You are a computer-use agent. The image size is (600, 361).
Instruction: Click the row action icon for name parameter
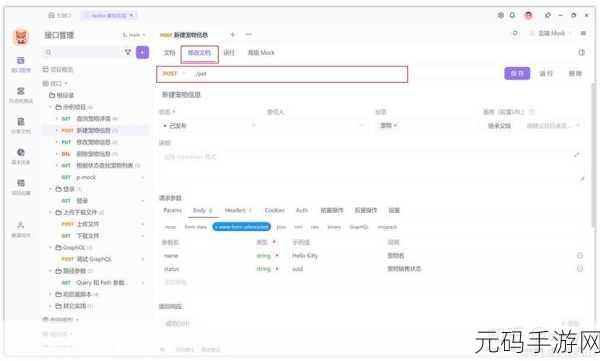[x=580, y=255]
